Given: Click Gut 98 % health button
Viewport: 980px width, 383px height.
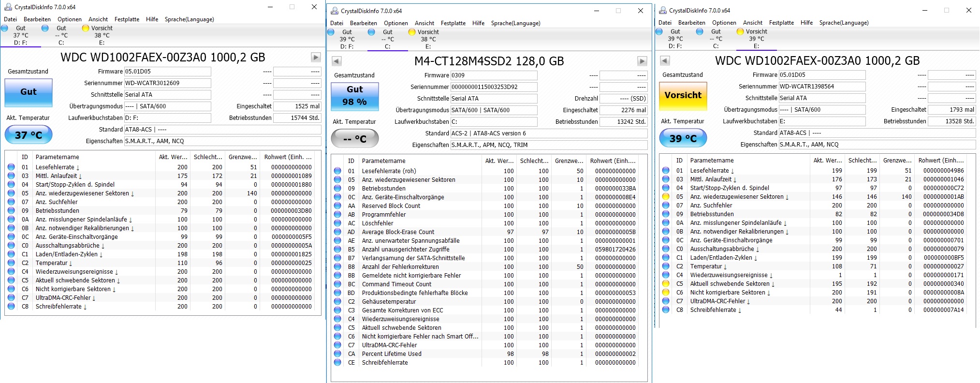Looking at the screenshot, I should click(x=355, y=96).
